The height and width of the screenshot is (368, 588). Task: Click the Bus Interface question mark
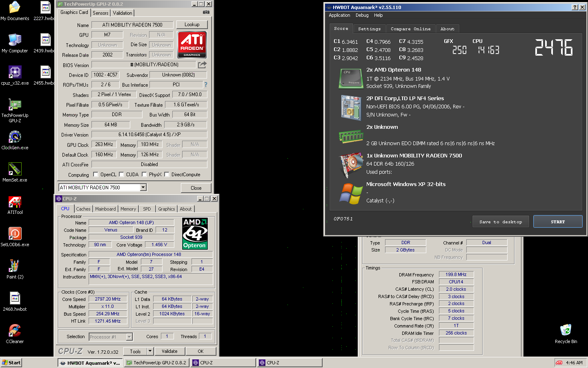pos(206,85)
